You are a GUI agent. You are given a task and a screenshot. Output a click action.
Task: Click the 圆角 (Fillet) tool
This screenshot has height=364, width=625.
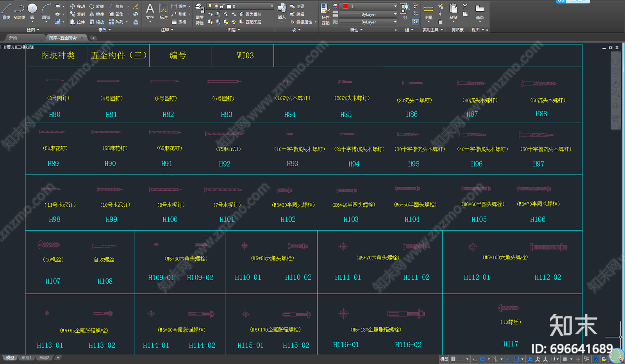116,14
